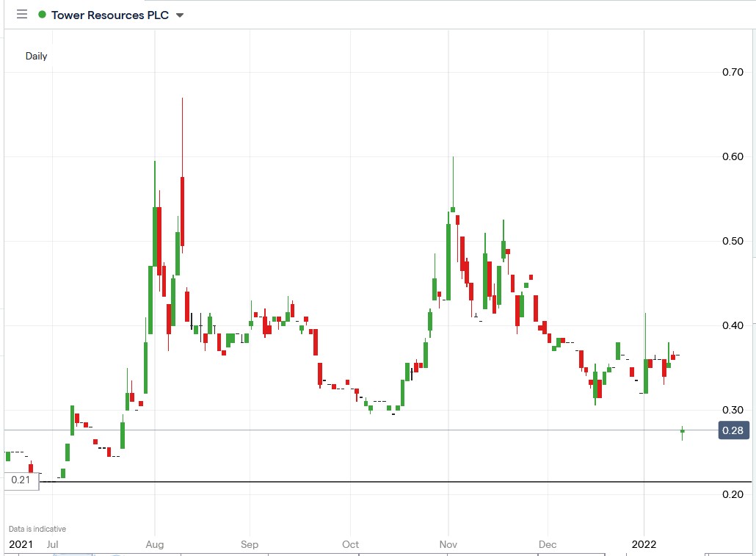
Task: Click the blue 0.28 current price tag
Action: point(733,430)
